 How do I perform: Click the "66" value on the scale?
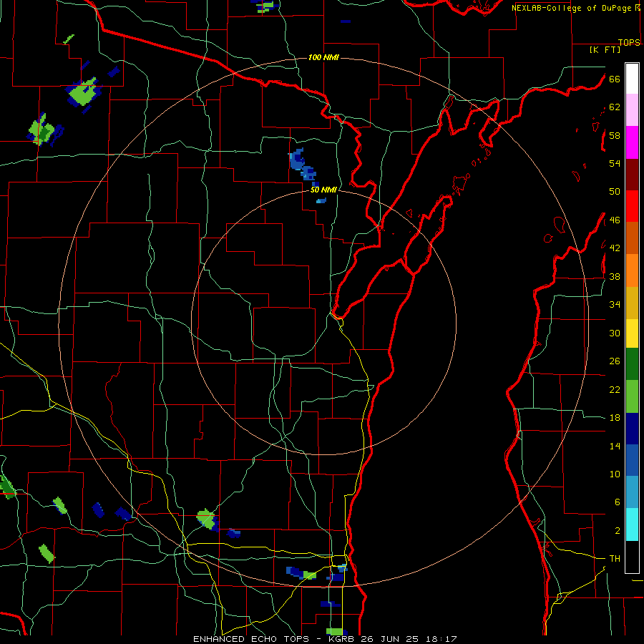pyautogui.click(x=615, y=79)
